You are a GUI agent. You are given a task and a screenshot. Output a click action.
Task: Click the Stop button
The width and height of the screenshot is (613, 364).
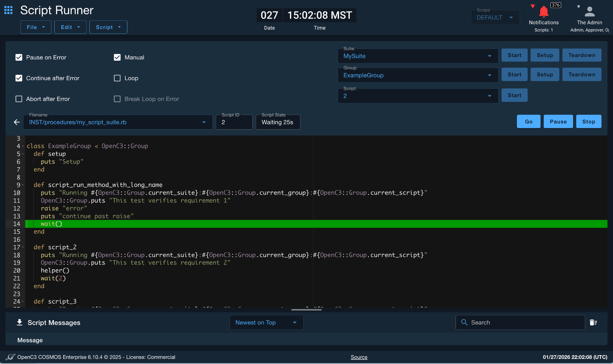click(588, 121)
